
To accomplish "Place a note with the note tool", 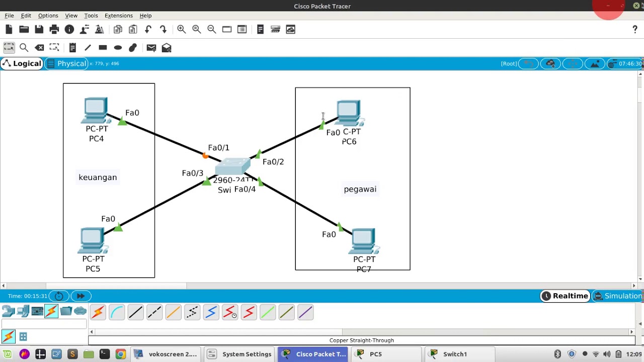I will [72, 48].
